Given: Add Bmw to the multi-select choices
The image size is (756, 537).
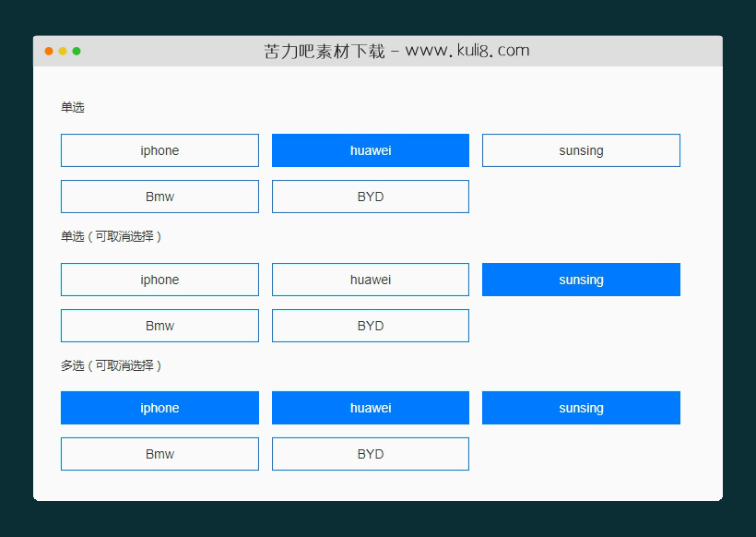Looking at the screenshot, I should (159, 454).
